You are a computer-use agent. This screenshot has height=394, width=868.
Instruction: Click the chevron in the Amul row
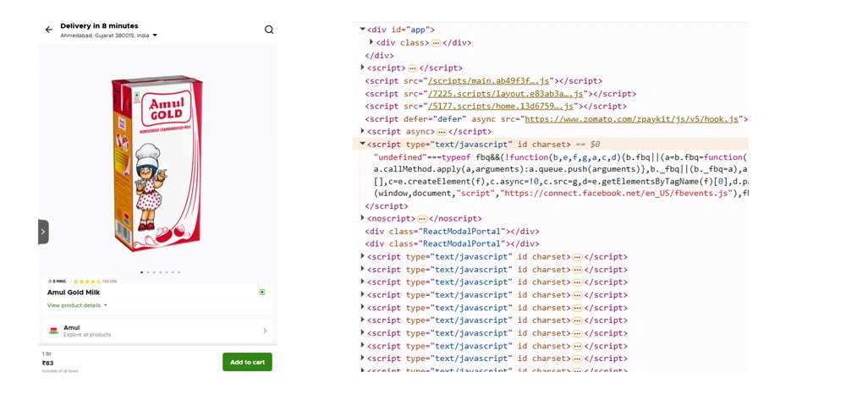point(265,331)
